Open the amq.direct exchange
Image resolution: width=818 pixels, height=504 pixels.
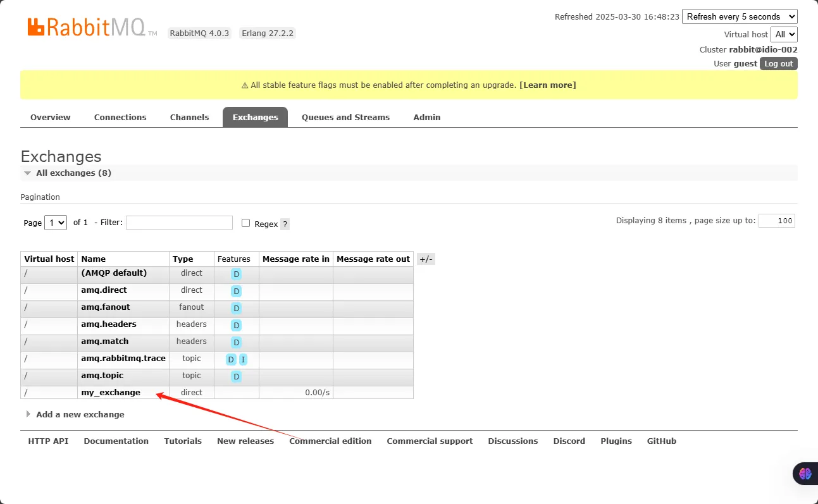pyautogui.click(x=104, y=290)
